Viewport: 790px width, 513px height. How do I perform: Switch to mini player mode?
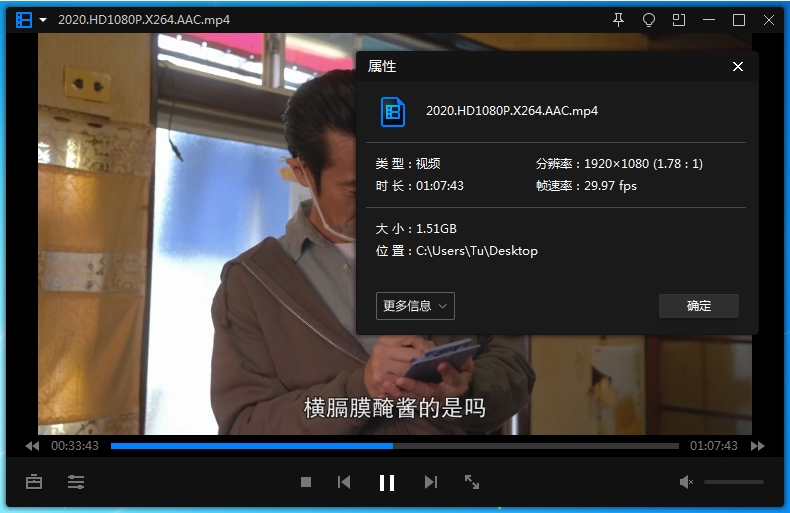coord(679,20)
